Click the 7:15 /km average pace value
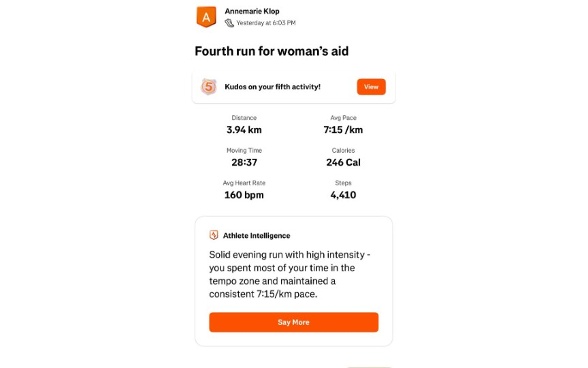This screenshot has width=588, height=368. [343, 129]
